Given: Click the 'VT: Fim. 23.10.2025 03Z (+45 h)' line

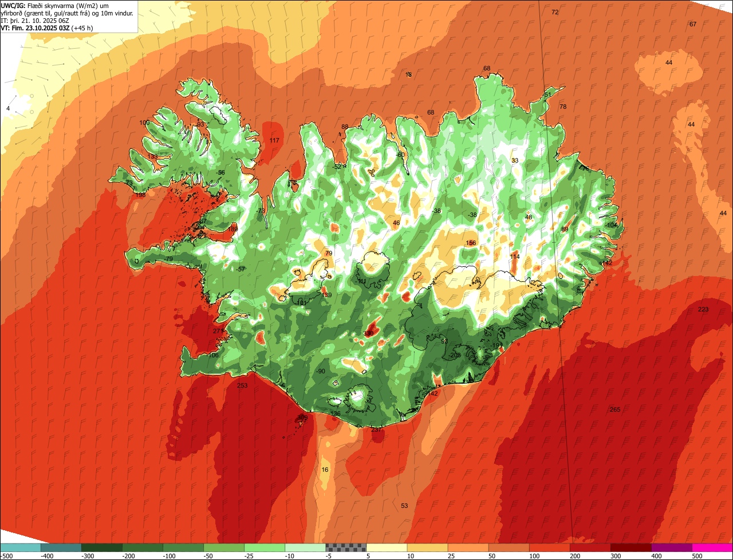Looking at the screenshot, I should pyautogui.click(x=47, y=27).
